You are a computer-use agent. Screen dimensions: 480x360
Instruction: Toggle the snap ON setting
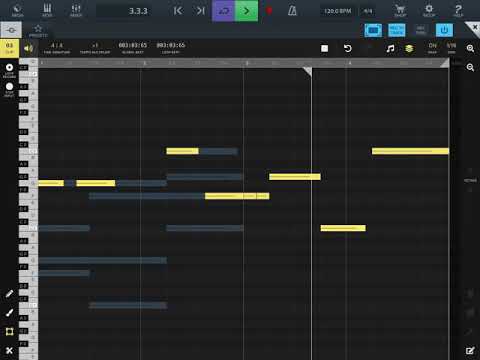coord(432,48)
